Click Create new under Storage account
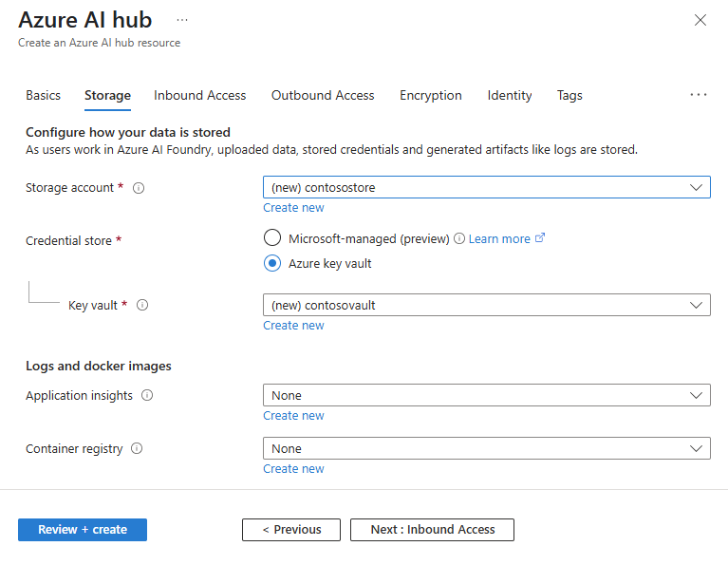This screenshot has height=565, width=728. (293, 208)
